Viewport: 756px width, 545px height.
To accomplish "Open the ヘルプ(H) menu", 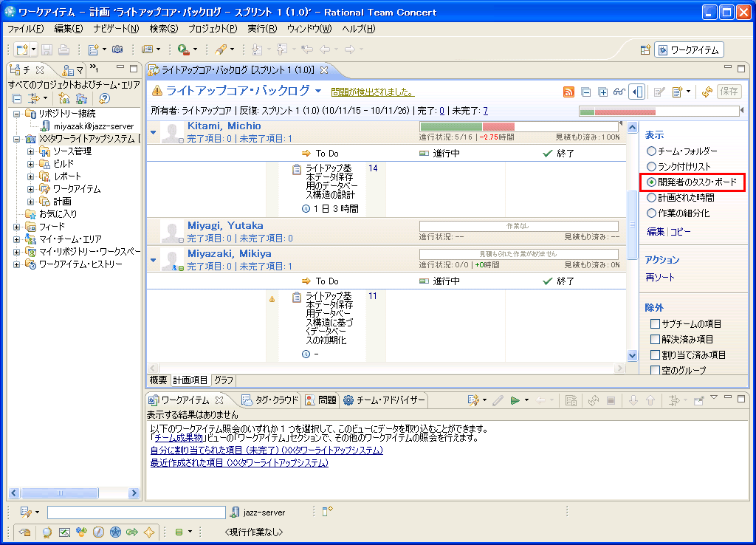I will click(358, 29).
